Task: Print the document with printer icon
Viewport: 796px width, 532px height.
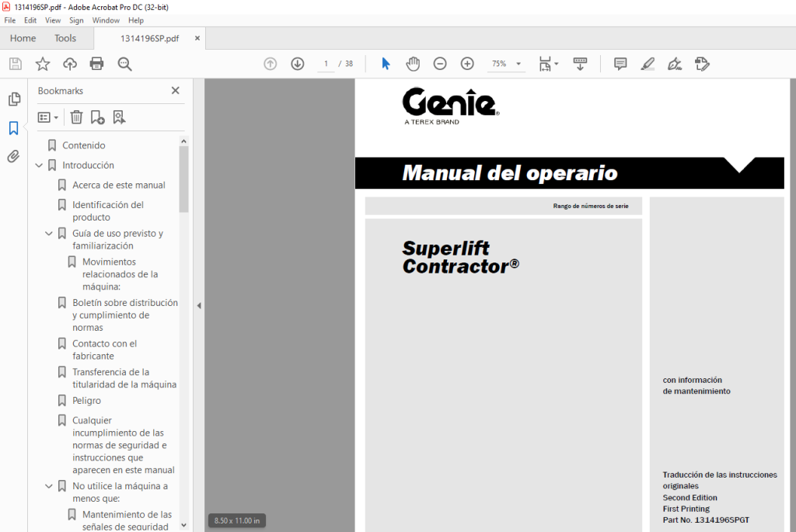Action: click(96, 64)
